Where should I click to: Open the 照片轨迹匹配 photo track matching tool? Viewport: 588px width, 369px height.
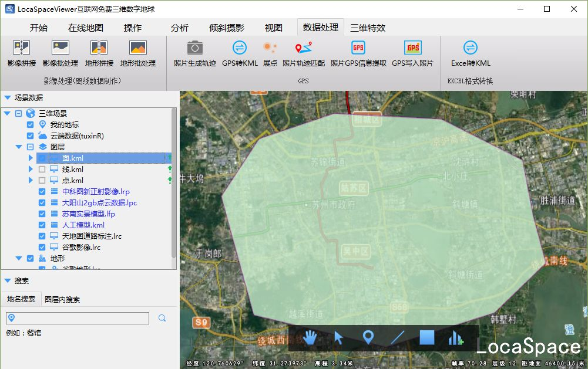point(304,53)
